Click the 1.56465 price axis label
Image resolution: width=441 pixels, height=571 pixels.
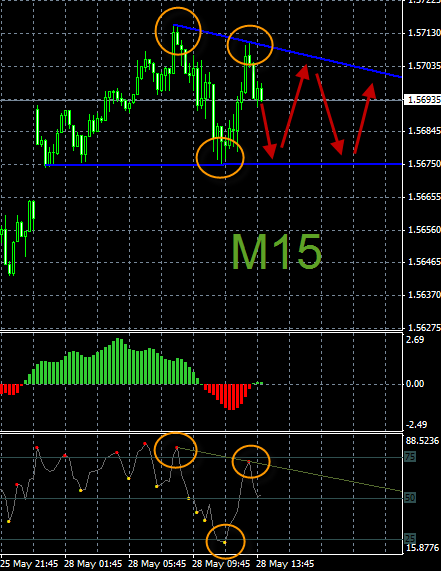coord(424,262)
